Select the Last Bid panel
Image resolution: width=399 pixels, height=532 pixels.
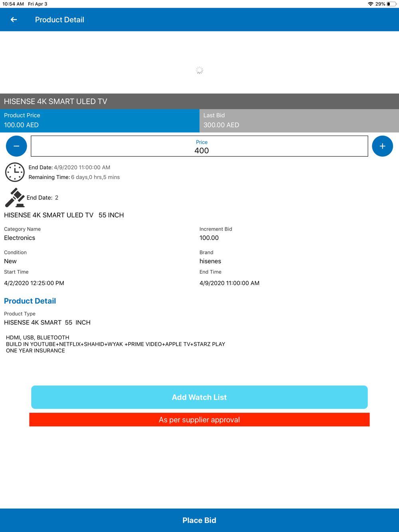(299, 120)
